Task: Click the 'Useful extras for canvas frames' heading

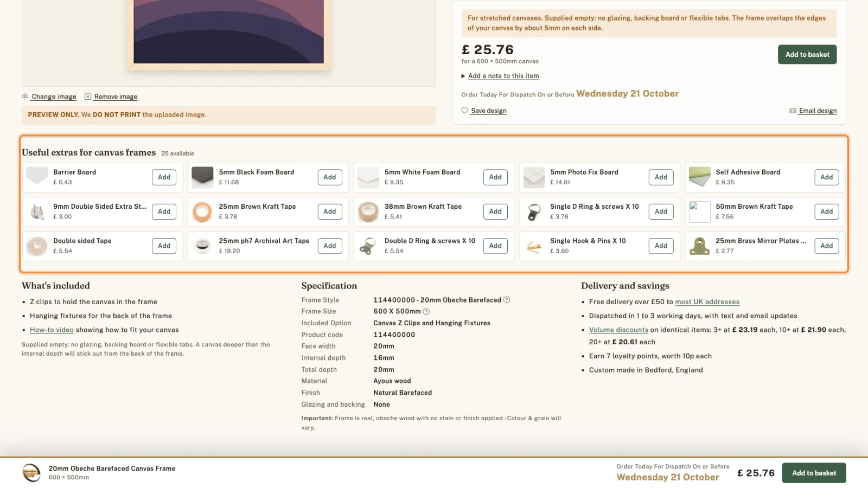Action: [89, 152]
